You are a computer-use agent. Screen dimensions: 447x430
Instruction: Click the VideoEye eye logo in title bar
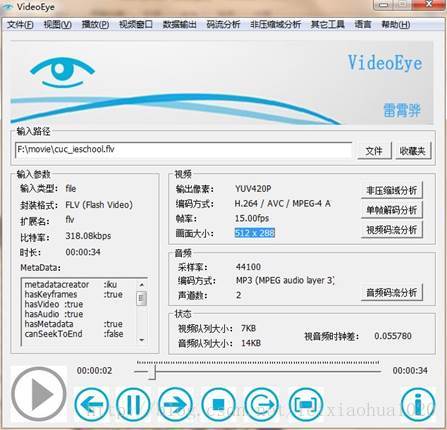coord(7,7)
